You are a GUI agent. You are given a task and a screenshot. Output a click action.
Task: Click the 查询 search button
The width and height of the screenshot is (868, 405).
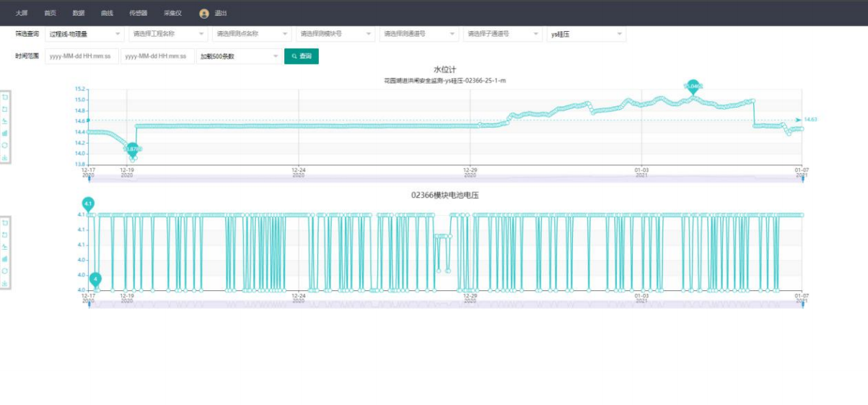(x=301, y=56)
